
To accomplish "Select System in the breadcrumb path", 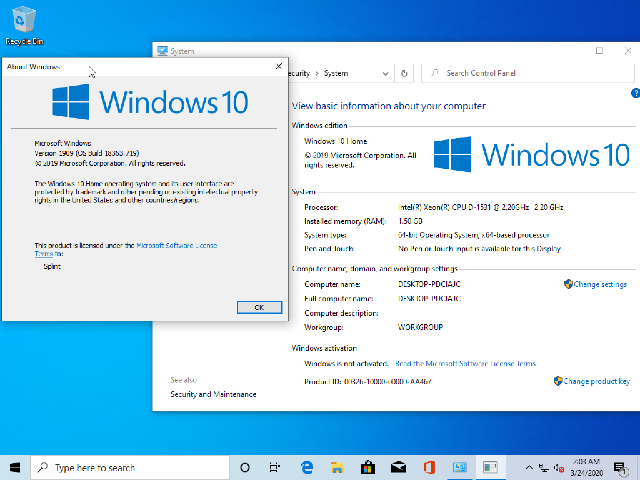I will pyautogui.click(x=336, y=73).
